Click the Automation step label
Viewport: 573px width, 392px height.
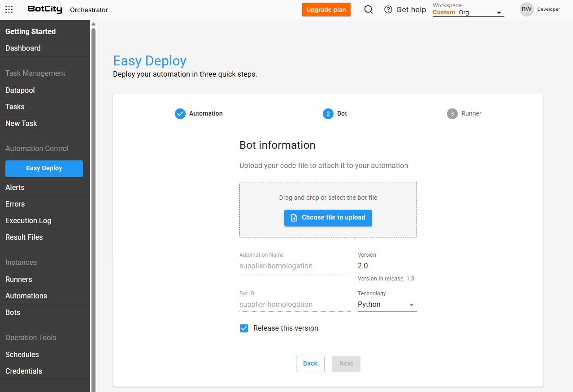tap(206, 114)
